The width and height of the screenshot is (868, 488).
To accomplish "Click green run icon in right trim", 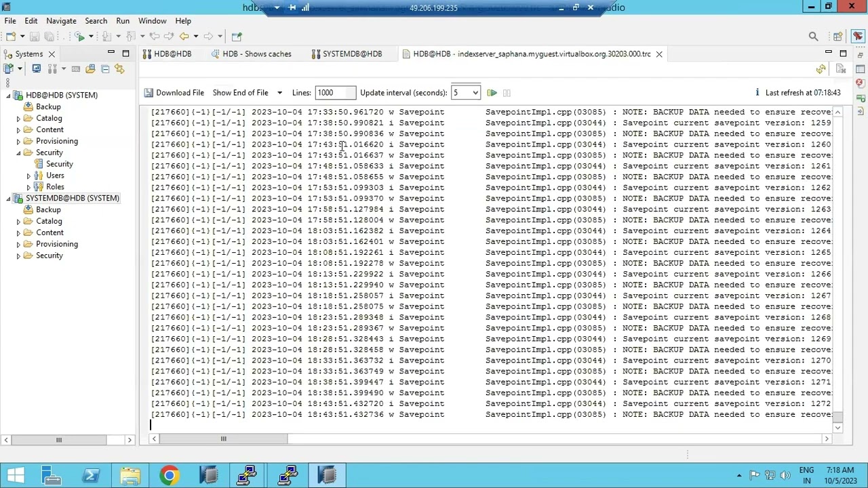I will (861, 99).
